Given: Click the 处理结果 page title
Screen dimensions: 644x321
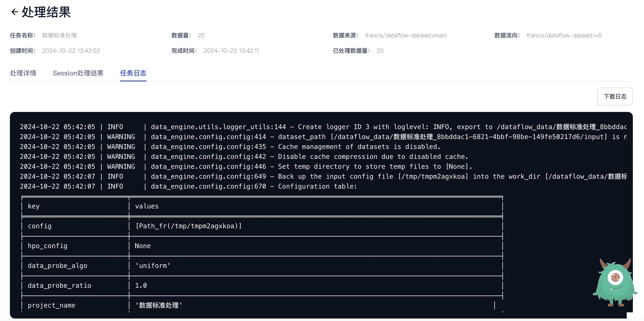Looking at the screenshot, I should pos(46,12).
